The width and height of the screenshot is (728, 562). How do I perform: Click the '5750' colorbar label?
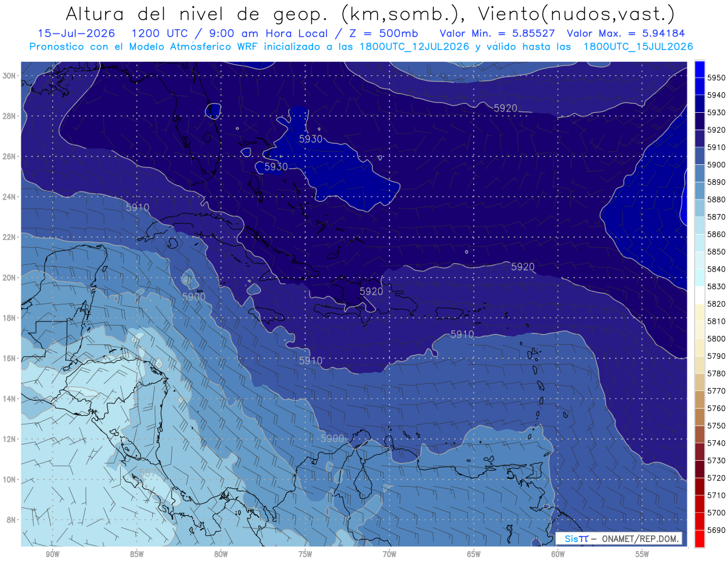716,426
